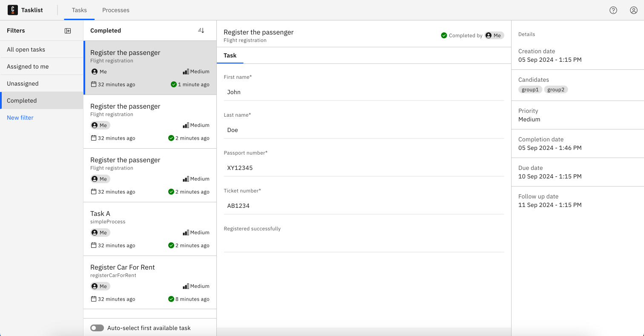Open the Camunda Tasklist logo
644x336 pixels.
click(x=13, y=10)
